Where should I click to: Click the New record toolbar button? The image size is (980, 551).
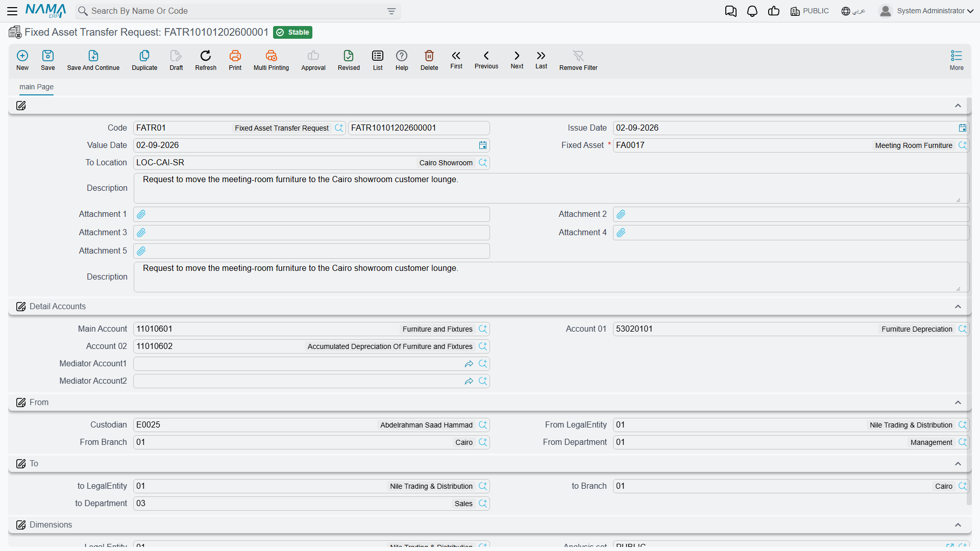point(22,60)
